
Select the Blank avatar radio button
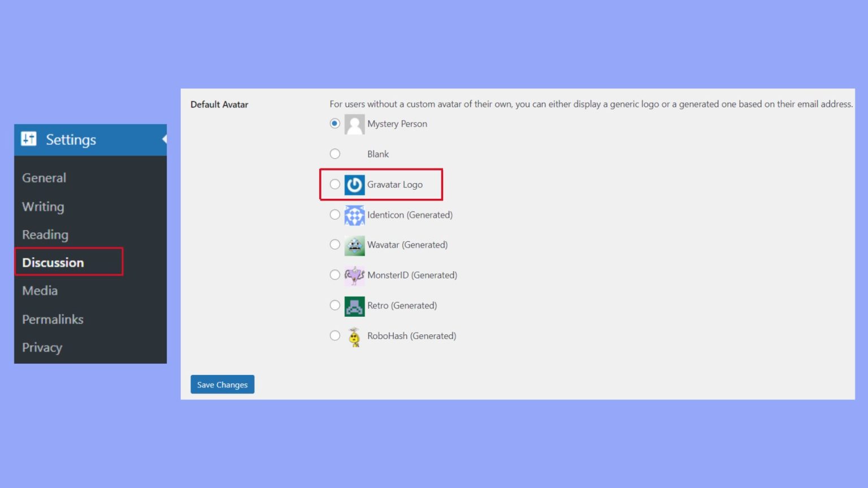tap(335, 153)
